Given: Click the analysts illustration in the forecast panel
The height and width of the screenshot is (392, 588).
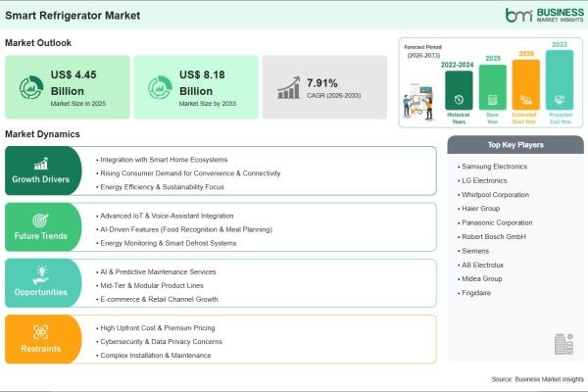Looking at the screenshot, I should pos(418,101).
